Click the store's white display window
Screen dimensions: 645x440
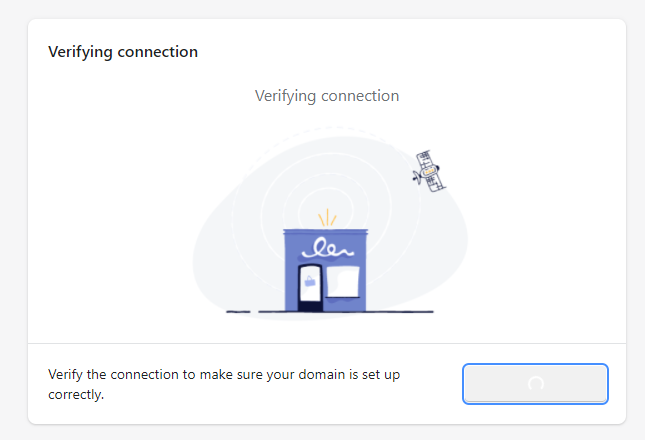pyautogui.click(x=343, y=282)
